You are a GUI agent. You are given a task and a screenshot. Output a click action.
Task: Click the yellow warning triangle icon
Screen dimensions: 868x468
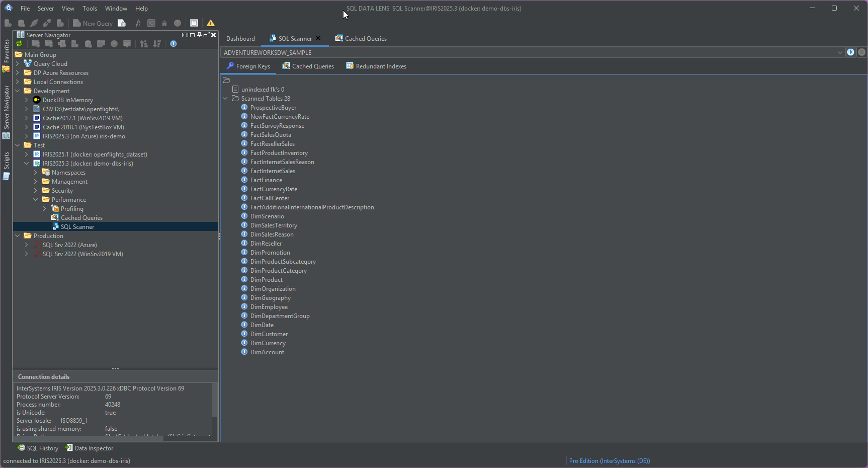(211, 23)
